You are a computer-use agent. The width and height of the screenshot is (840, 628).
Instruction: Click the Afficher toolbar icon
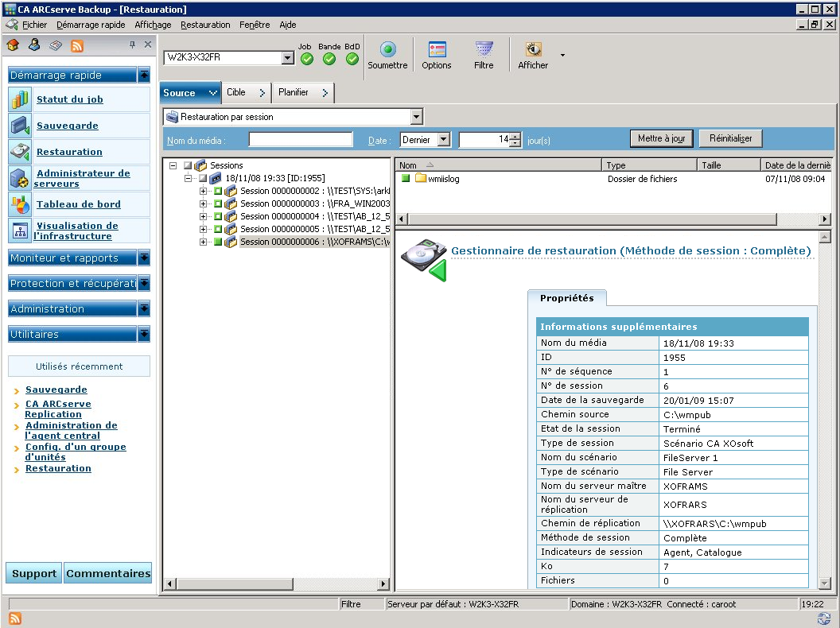pyautogui.click(x=532, y=50)
